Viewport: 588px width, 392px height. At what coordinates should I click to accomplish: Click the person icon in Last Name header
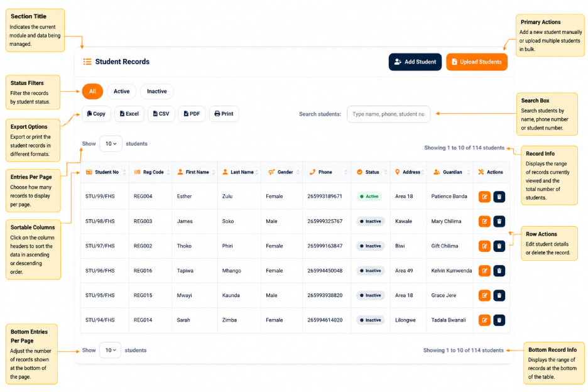point(225,172)
